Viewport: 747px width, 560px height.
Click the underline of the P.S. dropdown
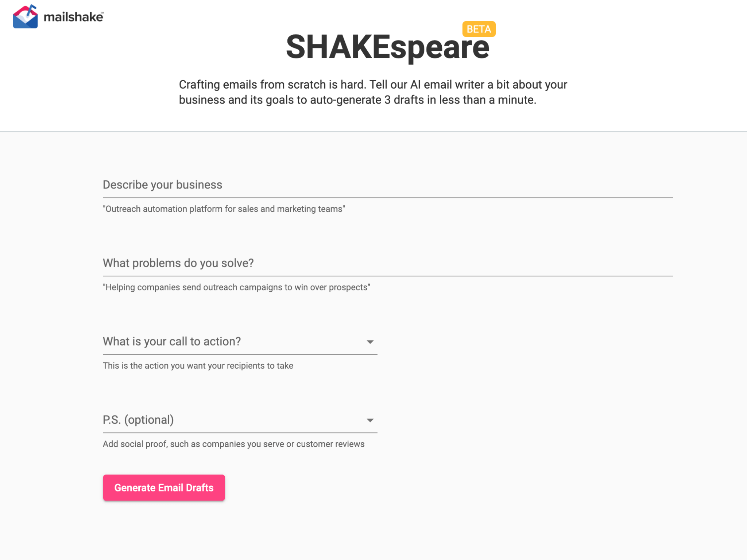[240, 433]
